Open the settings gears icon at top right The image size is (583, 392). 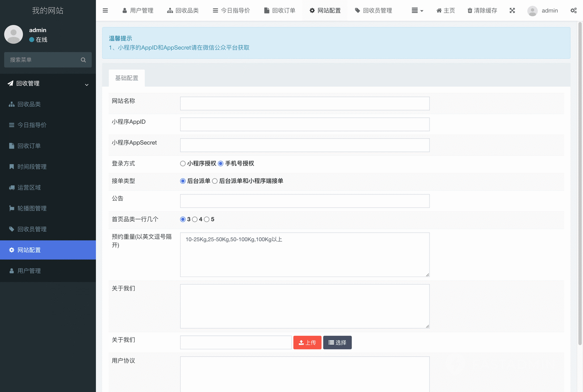pos(573,10)
